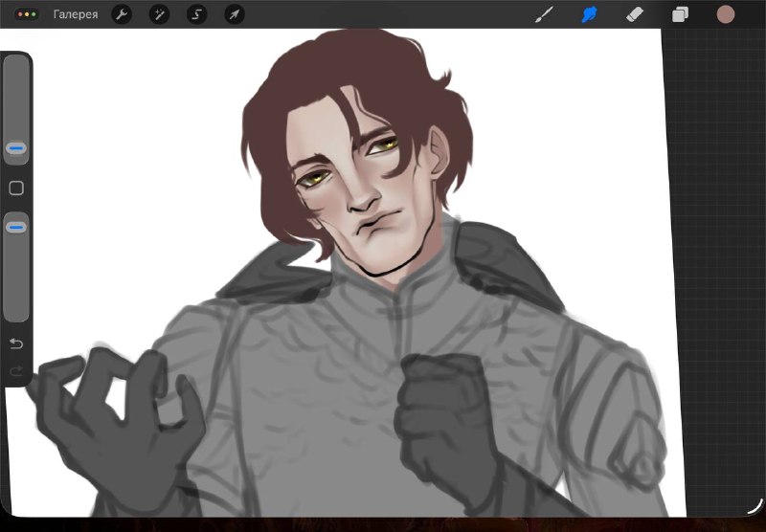
Task: Open the three-dot multitasking menu
Action: pos(27,14)
